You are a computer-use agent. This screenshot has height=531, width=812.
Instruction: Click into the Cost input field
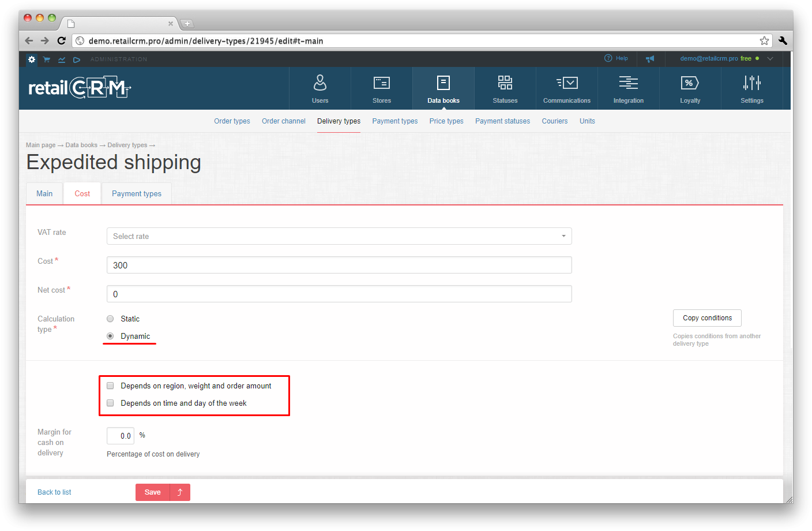tap(339, 265)
